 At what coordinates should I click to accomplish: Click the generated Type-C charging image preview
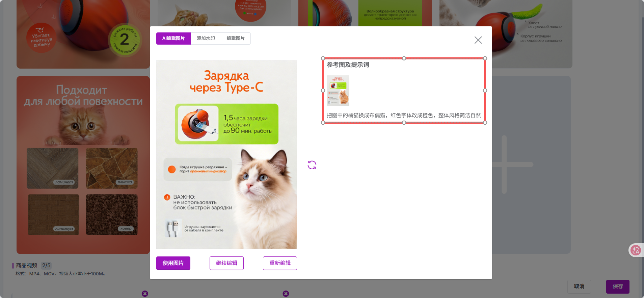click(x=226, y=154)
